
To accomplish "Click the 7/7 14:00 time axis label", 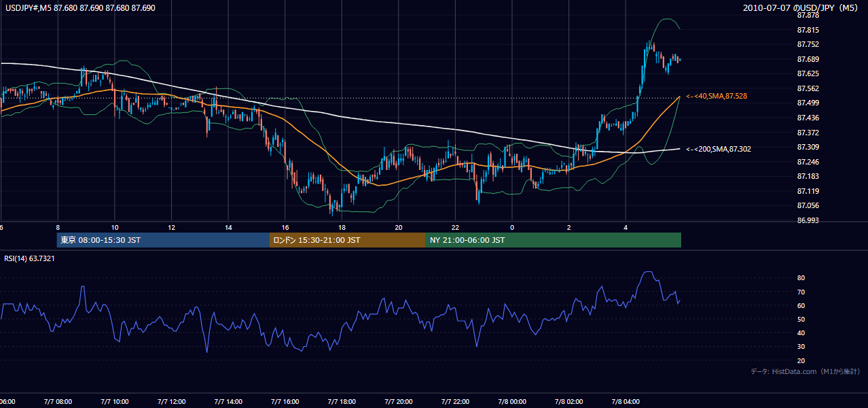I will 229,402.
